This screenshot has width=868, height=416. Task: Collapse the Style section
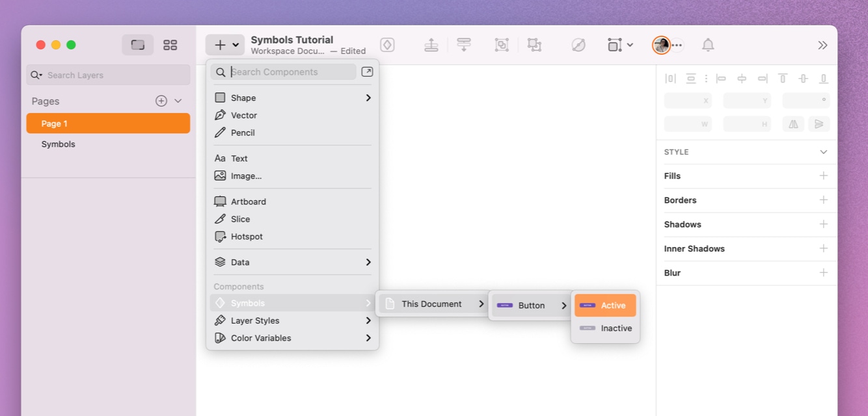pyautogui.click(x=823, y=151)
